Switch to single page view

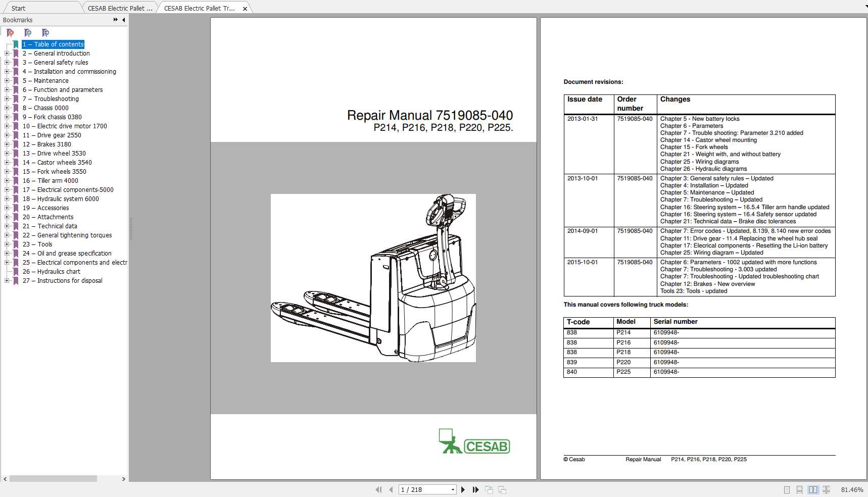pyautogui.click(x=787, y=489)
